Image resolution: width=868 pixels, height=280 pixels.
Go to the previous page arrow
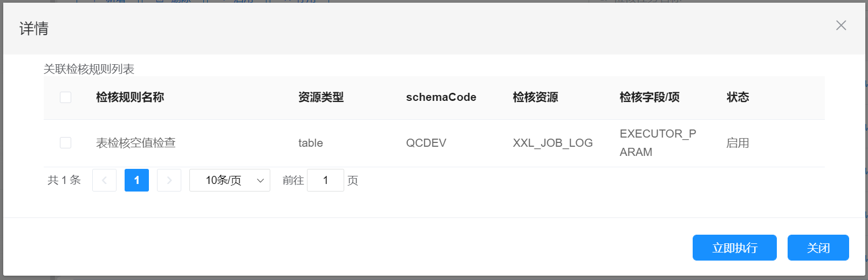coord(104,180)
